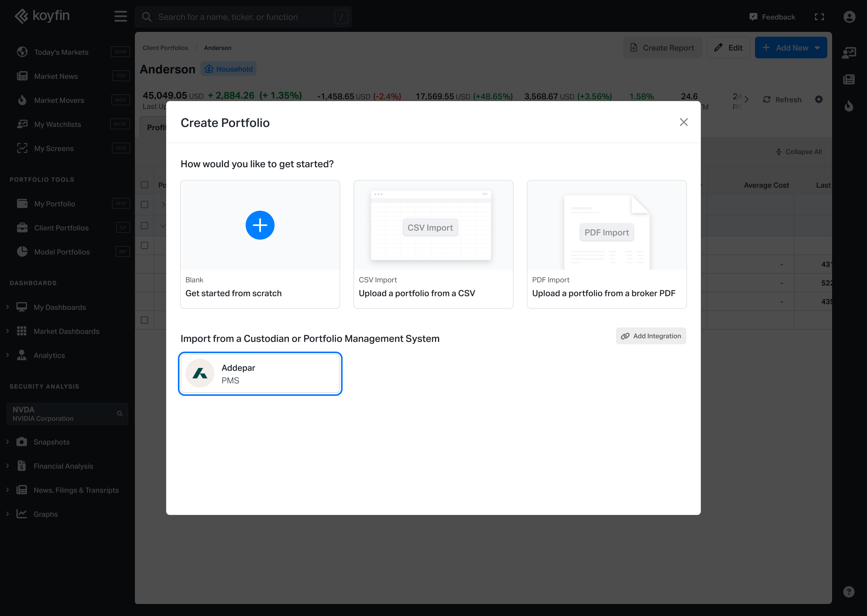Enter fullscreen mode via the expand icon
This screenshot has width=867, height=616.
(x=819, y=17)
